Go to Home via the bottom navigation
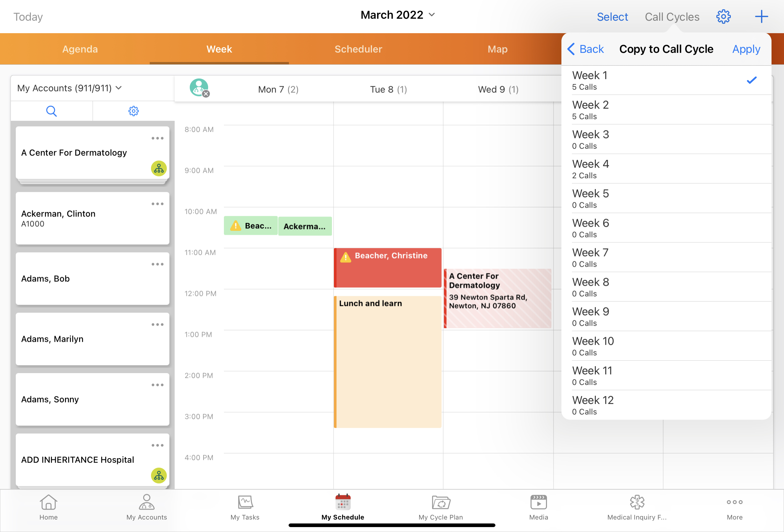Image resolution: width=784 pixels, height=532 pixels. pyautogui.click(x=48, y=508)
